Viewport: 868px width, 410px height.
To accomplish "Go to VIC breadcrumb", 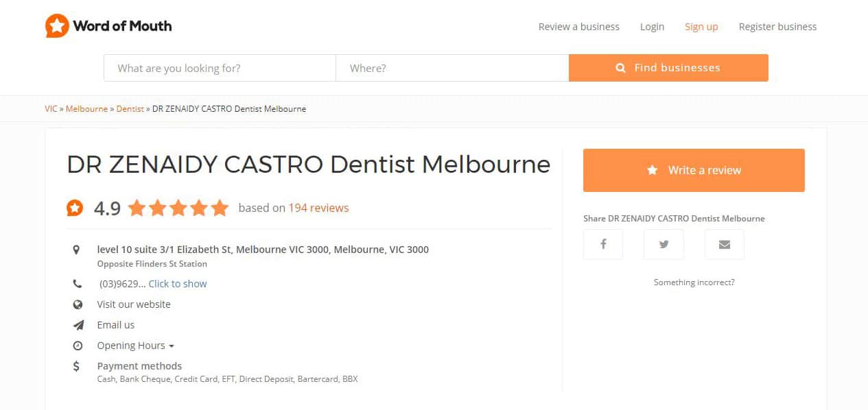I will (51, 109).
